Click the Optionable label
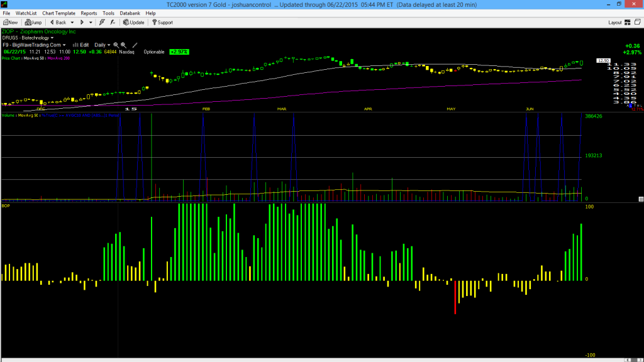The image size is (644, 362). click(154, 52)
